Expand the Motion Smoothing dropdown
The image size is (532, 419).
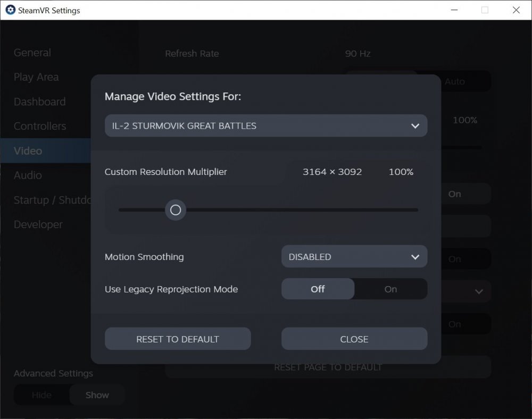point(354,256)
